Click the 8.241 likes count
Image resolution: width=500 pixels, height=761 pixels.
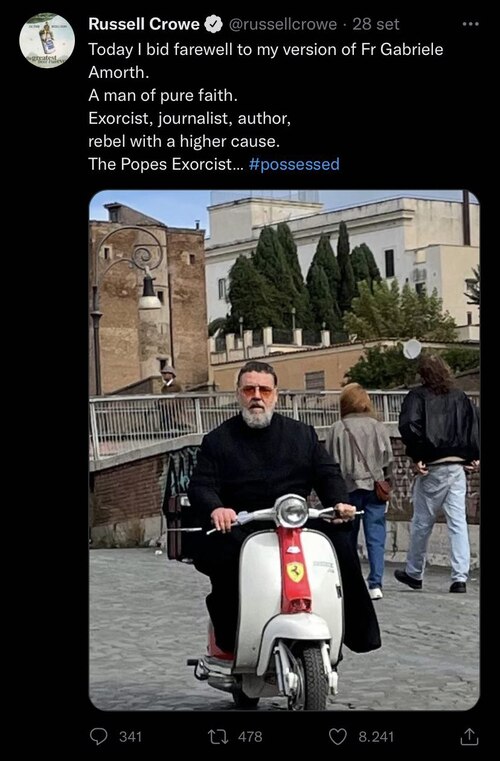point(376,737)
